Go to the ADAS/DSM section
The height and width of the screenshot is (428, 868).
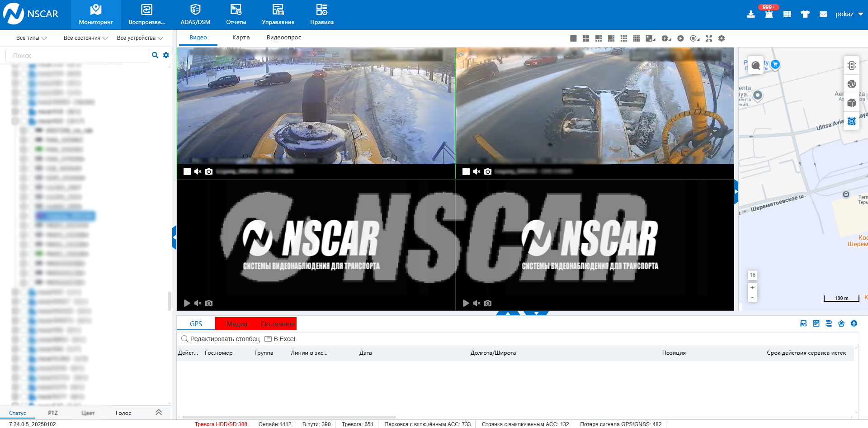click(195, 15)
